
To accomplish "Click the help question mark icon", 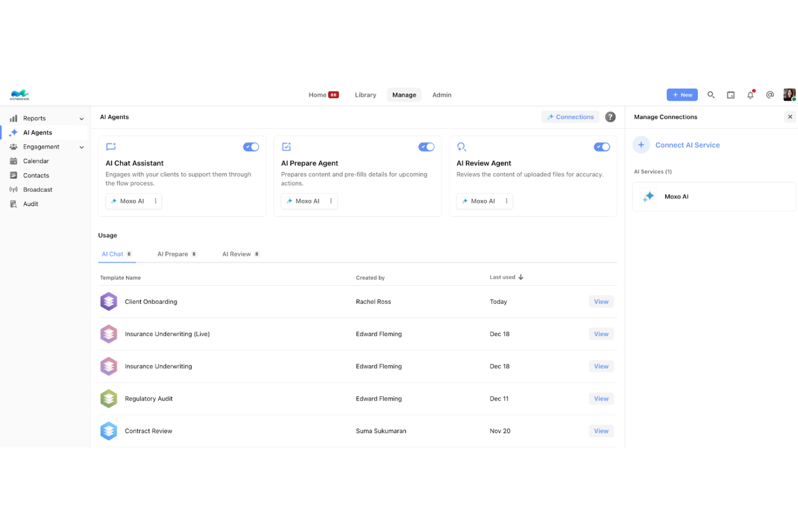I will (x=610, y=117).
